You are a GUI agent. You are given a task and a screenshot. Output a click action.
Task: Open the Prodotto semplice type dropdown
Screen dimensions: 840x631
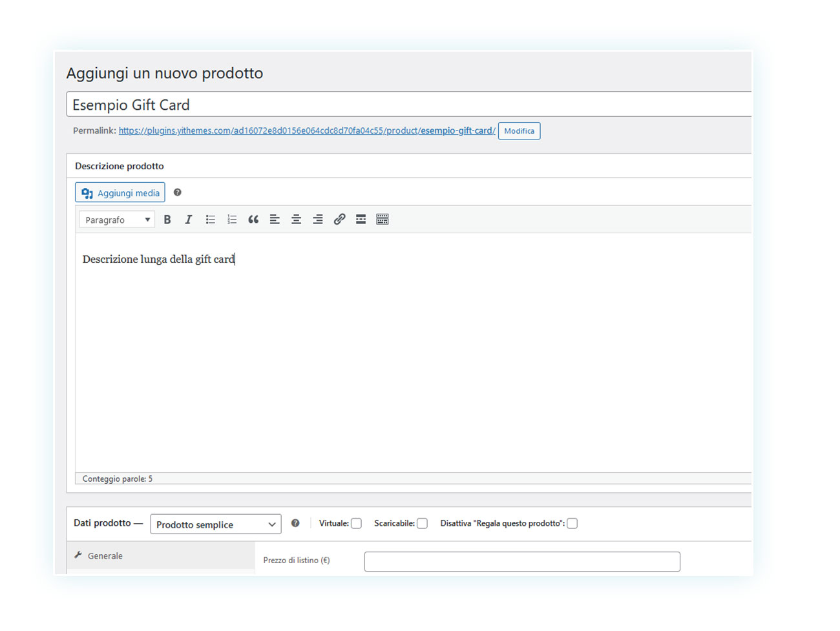216,524
